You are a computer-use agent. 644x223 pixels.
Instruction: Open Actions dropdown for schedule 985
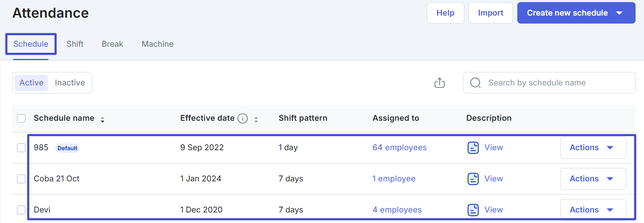(593, 148)
